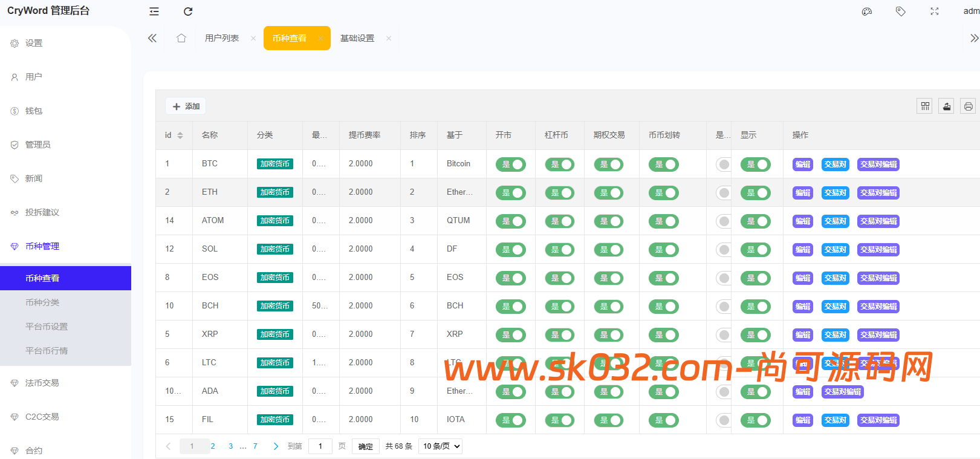Click page number input field
This screenshot has height=459, width=980.
[x=320, y=446]
